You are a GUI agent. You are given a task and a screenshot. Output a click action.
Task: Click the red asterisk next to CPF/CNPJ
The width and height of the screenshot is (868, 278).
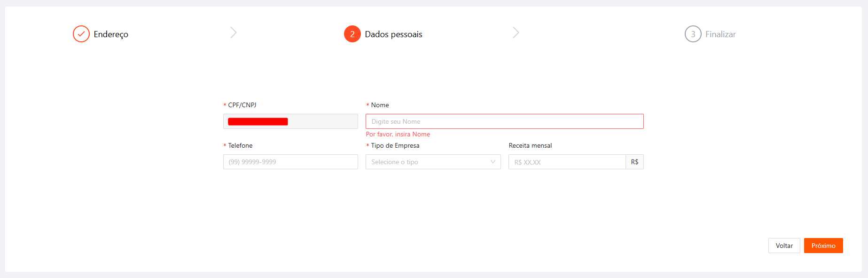pyautogui.click(x=224, y=105)
